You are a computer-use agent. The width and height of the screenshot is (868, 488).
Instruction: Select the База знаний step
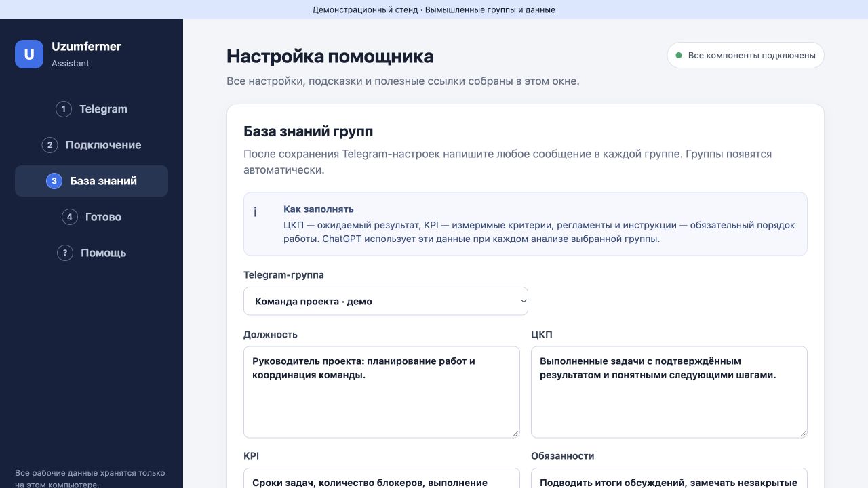(92, 181)
